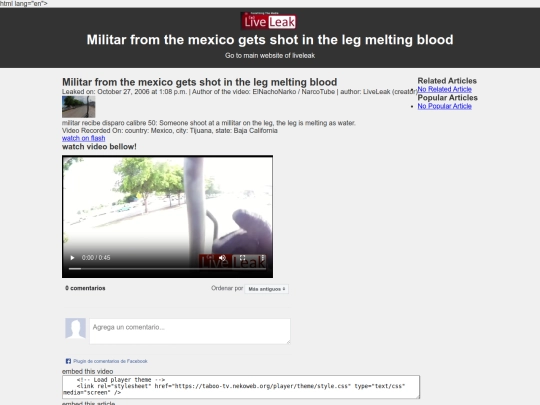540x405 pixels.
Task: Mute the video with the speaker icon
Action: point(222,258)
